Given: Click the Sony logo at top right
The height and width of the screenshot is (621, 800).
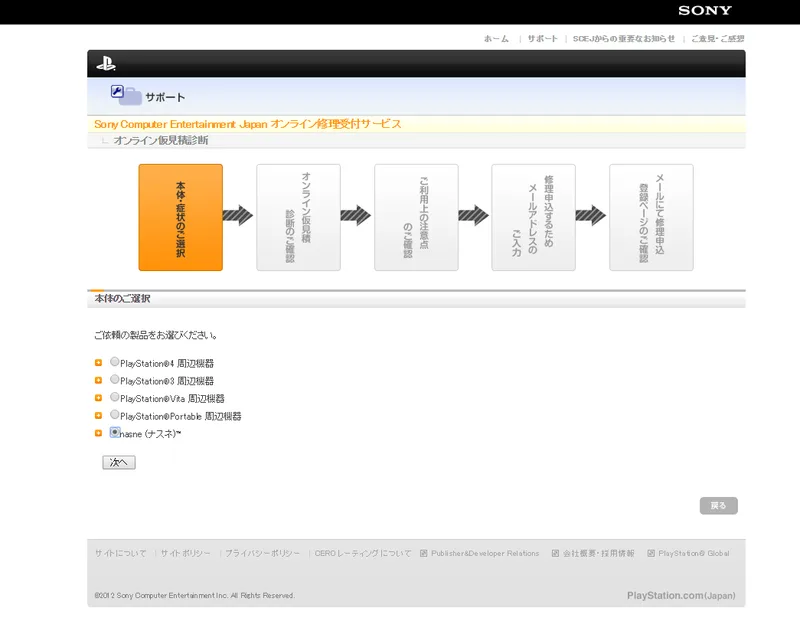Looking at the screenshot, I should 705,11.
